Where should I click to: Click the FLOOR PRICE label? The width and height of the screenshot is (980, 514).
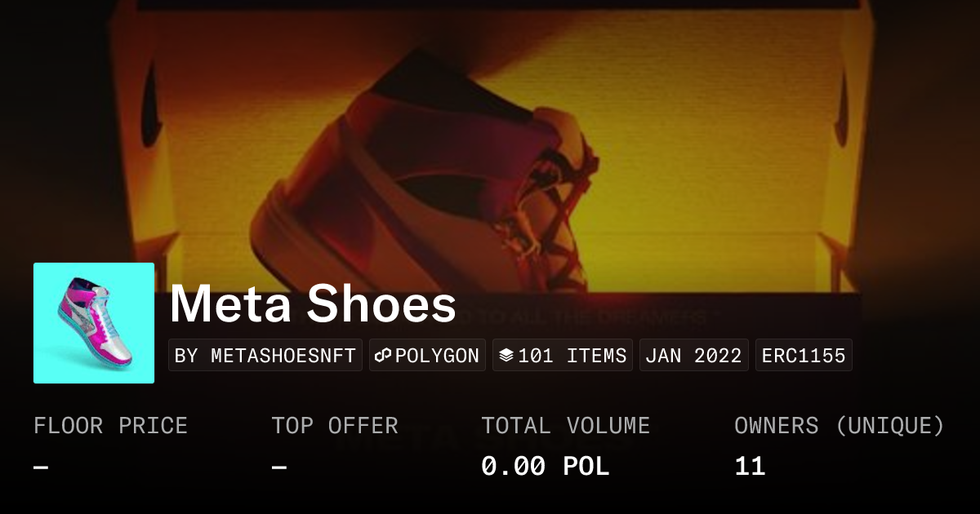tap(110, 426)
